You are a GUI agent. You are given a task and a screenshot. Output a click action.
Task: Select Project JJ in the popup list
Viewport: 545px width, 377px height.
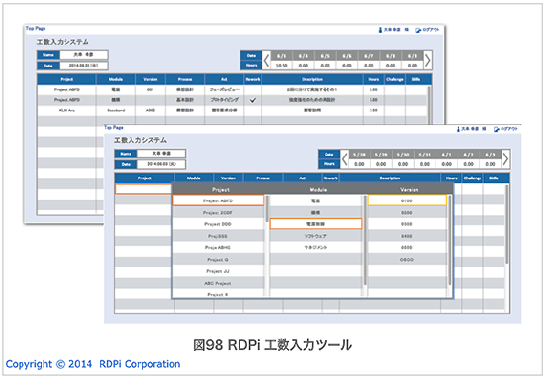tap(218, 271)
